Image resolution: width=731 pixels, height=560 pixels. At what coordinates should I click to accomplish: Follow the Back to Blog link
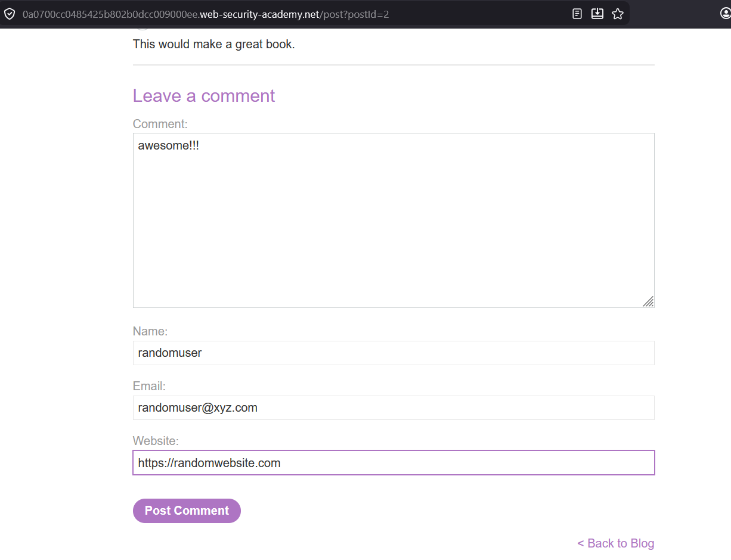click(x=615, y=543)
